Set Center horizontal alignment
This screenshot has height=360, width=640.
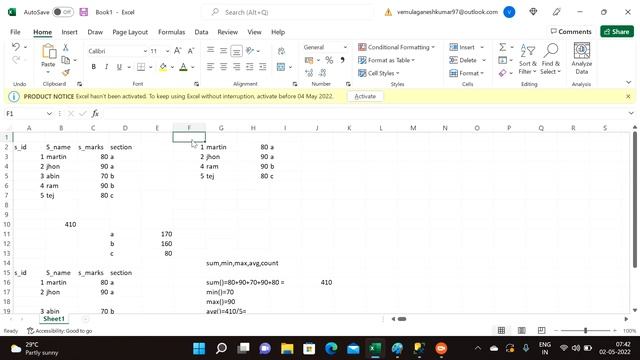tap(223, 67)
